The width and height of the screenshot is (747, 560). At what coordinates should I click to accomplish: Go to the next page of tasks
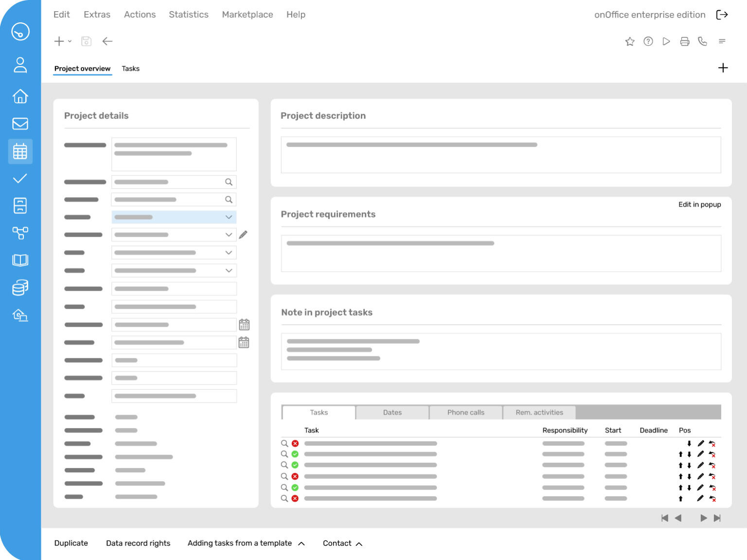pyautogui.click(x=703, y=518)
